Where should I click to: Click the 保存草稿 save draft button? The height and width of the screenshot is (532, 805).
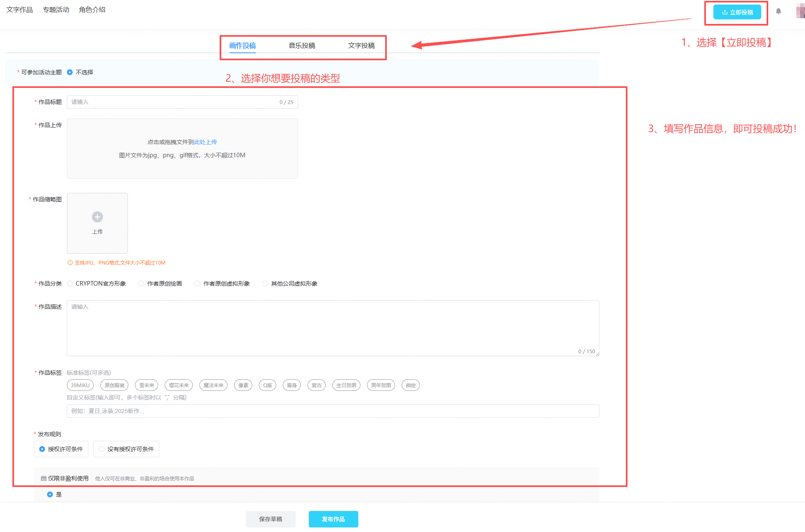coord(270,519)
